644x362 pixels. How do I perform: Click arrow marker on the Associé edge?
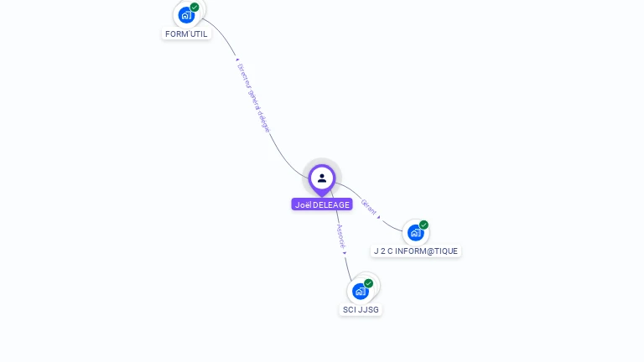(345, 253)
